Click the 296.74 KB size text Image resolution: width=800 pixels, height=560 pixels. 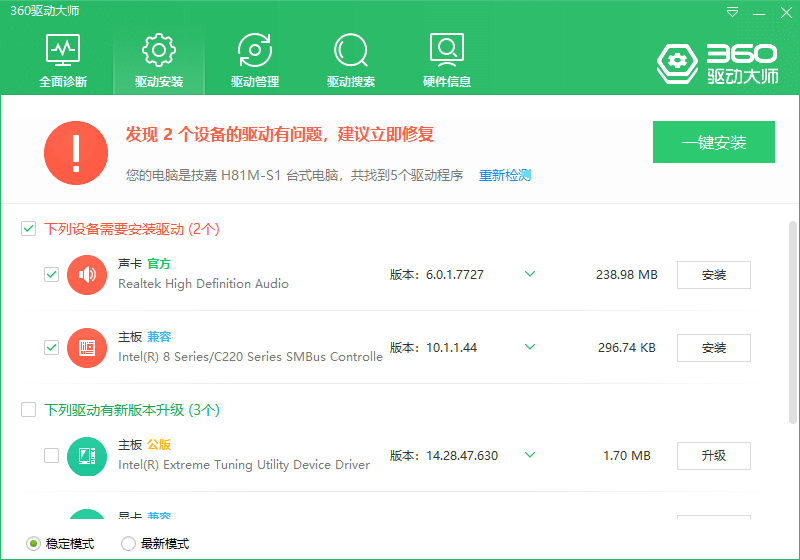627,348
